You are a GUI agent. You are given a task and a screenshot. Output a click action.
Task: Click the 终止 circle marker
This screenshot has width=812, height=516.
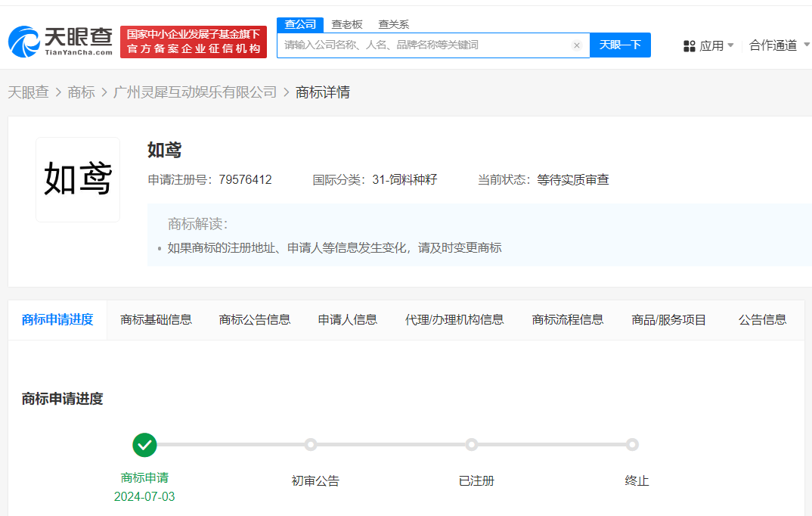633,446
